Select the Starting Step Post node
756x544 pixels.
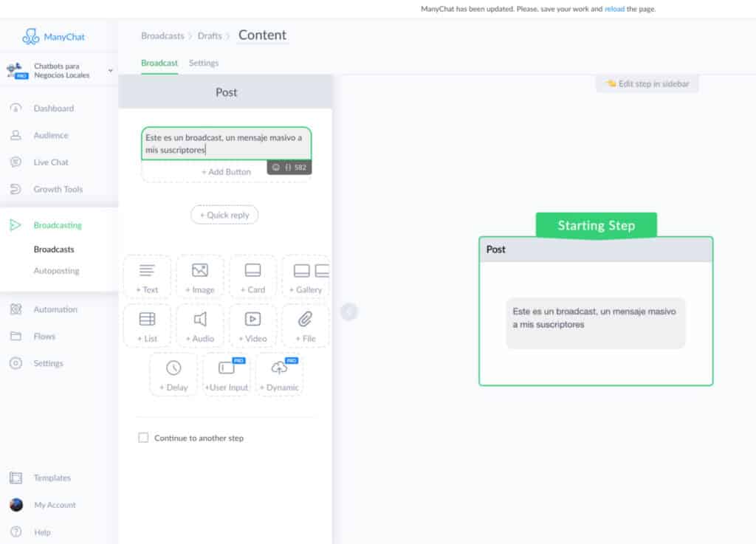pos(596,311)
